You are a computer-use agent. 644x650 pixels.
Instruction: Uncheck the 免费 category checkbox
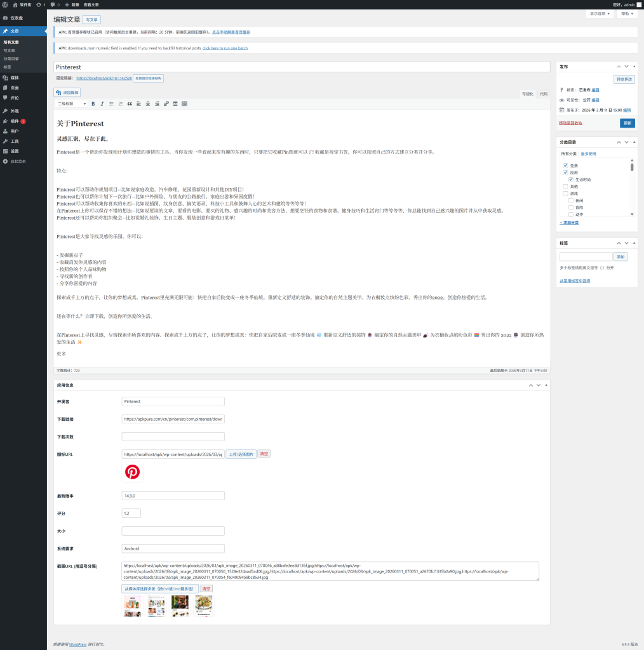[565, 165]
